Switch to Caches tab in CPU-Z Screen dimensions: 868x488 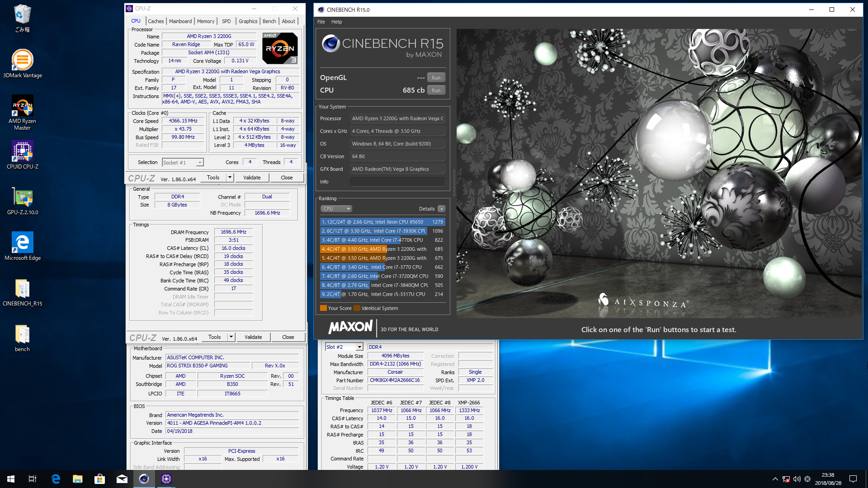[x=156, y=21]
